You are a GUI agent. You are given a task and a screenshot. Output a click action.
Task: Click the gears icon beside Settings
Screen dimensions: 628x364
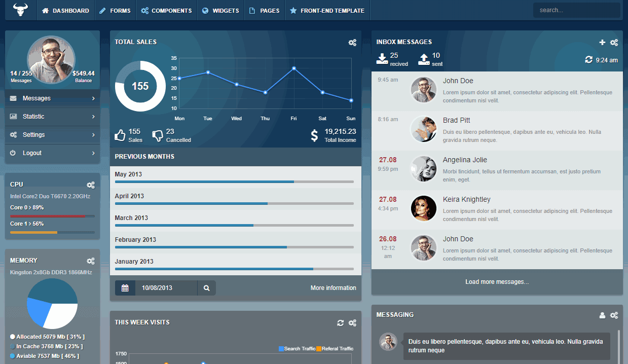(x=13, y=135)
